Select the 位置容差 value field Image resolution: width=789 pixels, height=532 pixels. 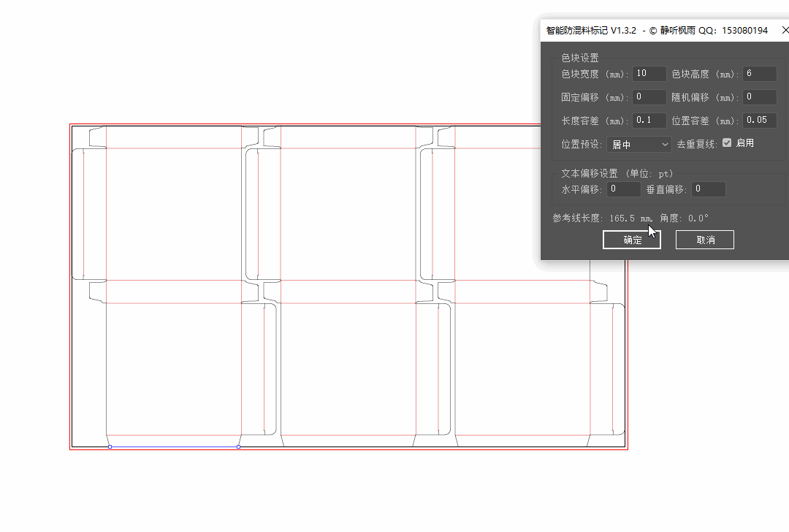tap(759, 121)
